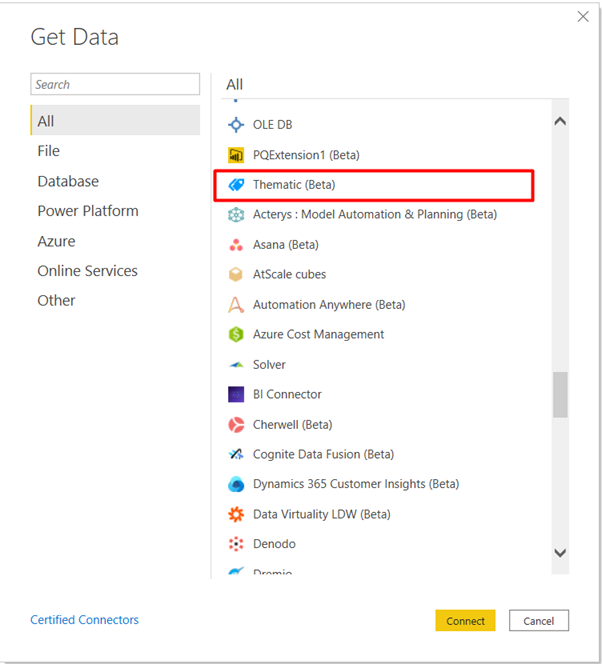Click the Dynamics 365 Customer Insights icon
The height and width of the screenshot is (664, 602).
(x=236, y=484)
